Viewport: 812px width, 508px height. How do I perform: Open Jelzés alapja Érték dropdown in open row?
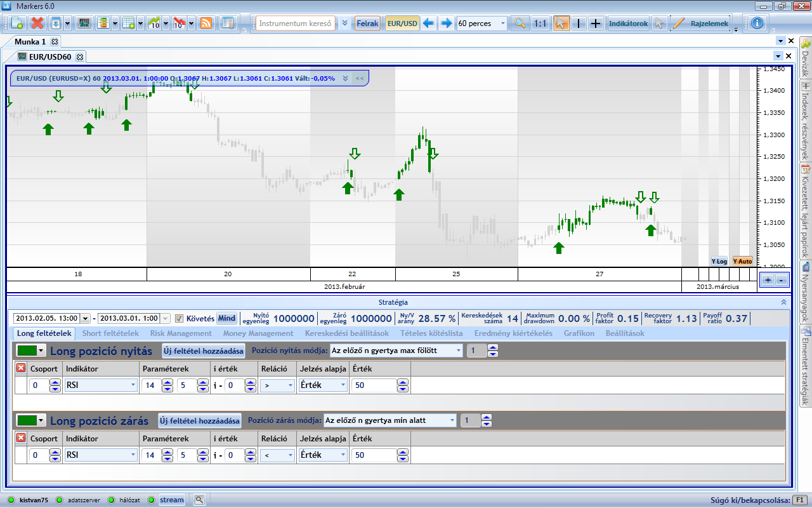pyautogui.click(x=343, y=385)
